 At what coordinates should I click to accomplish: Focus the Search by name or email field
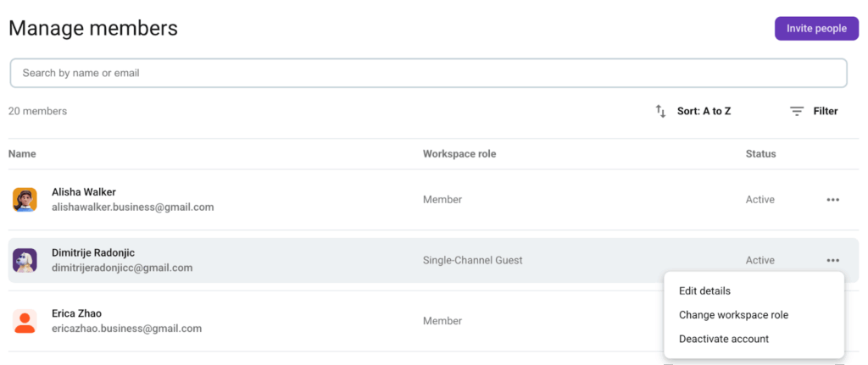pyautogui.click(x=428, y=73)
